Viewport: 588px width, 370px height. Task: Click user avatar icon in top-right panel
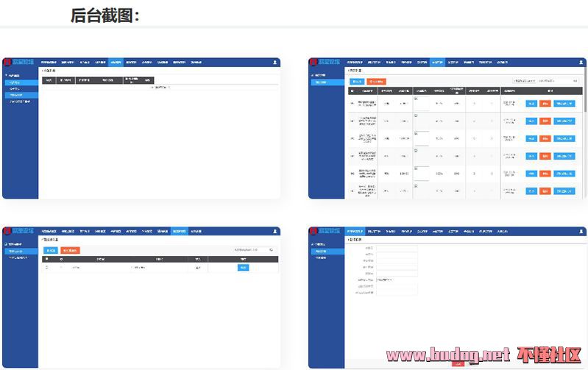pyautogui.click(x=581, y=63)
